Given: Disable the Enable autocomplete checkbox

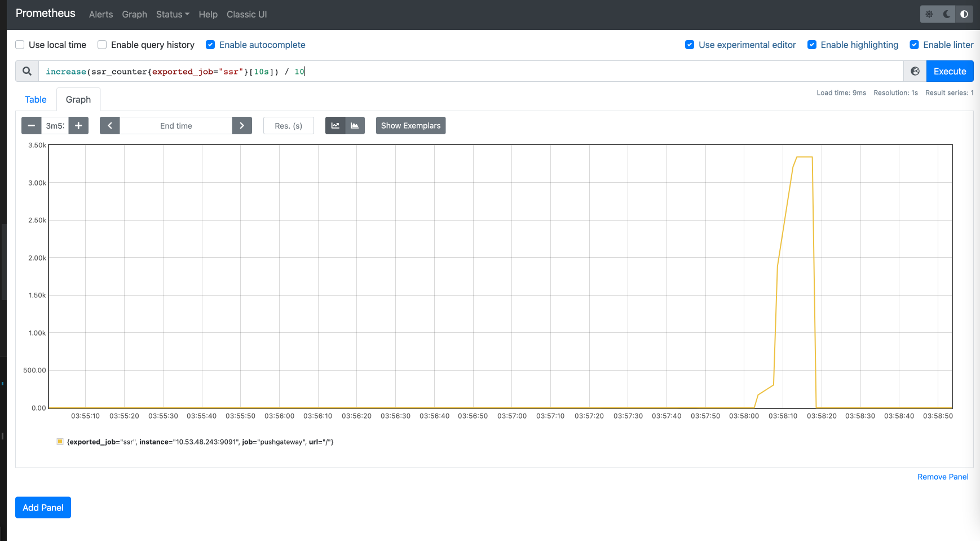Looking at the screenshot, I should pos(210,45).
